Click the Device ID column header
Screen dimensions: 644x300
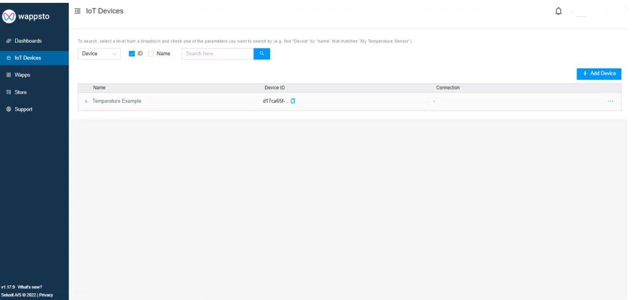click(275, 88)
